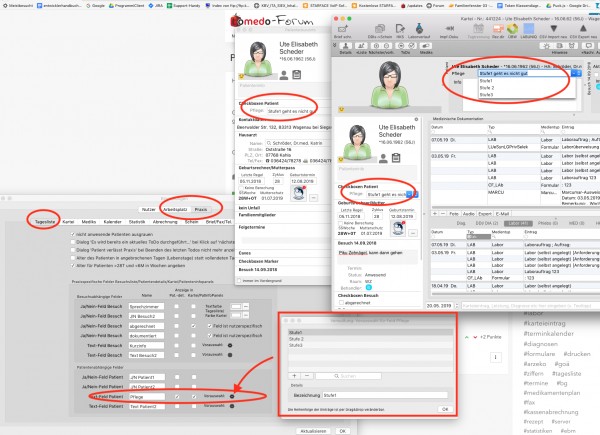Select the Nutzer segment
This screenshot has height=435, width=600.
tap(149, 209)
